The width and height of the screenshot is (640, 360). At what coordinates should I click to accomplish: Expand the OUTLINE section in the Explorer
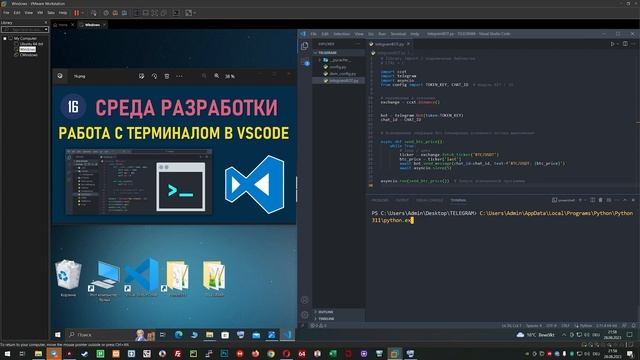click(339, 312)
